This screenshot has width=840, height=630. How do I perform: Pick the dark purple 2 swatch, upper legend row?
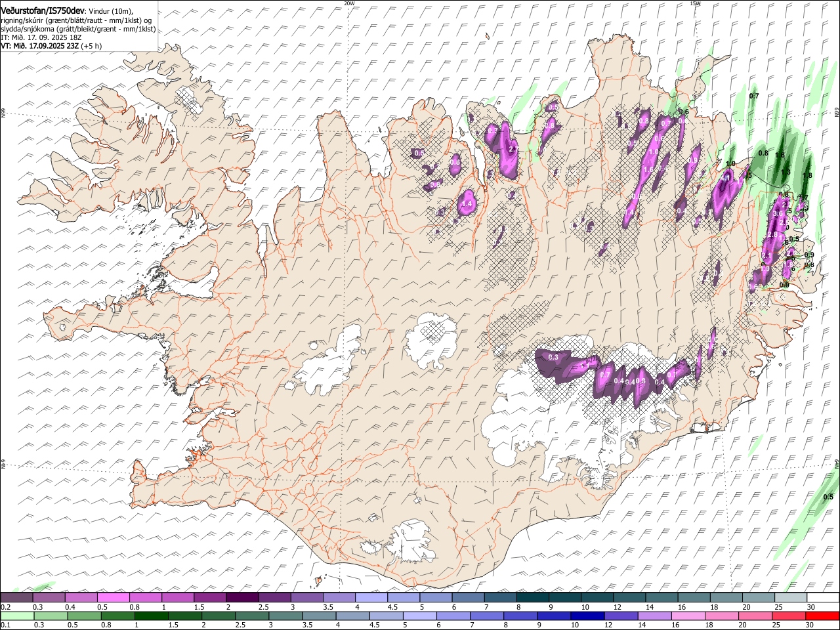(241, 598)
